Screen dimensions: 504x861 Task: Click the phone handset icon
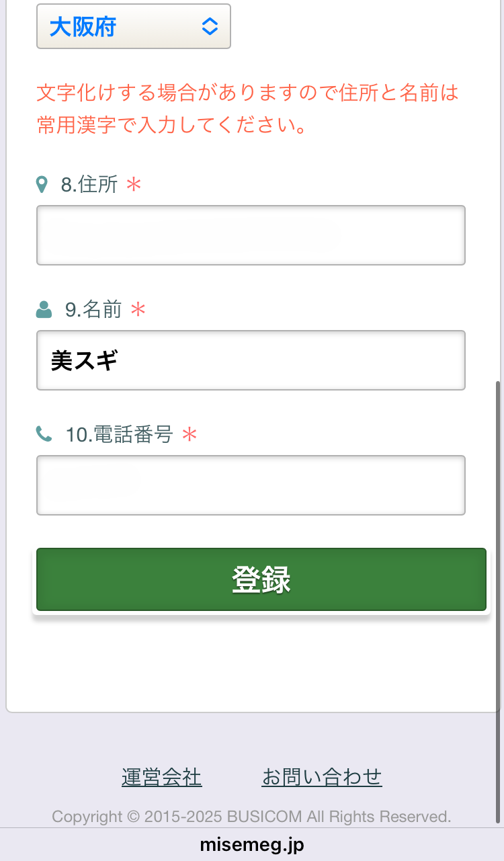(44, 435)
